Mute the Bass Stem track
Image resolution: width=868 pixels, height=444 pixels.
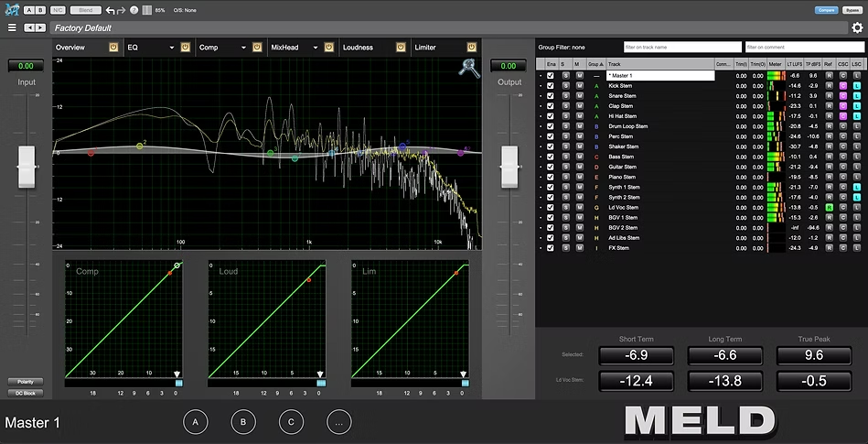click(x=578, y=157)
